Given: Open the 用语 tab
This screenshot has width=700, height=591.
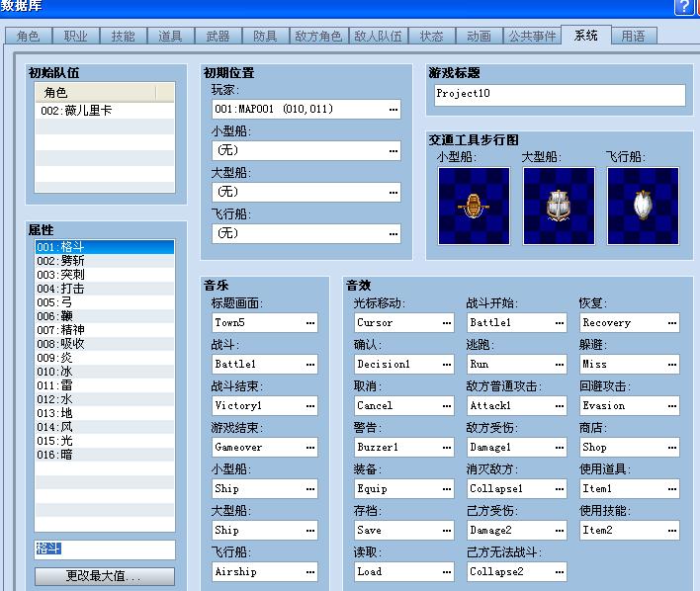Looking at the screenshot, I should 633,37.
